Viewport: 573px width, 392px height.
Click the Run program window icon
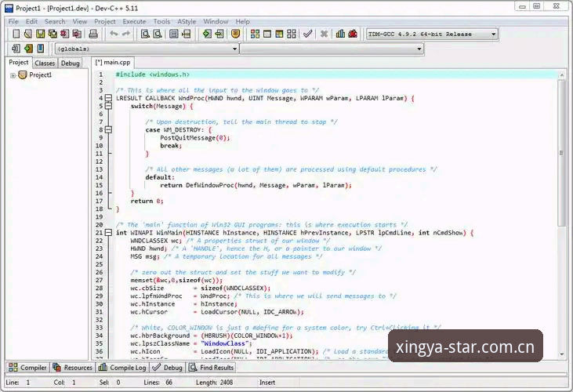point(267,34)
